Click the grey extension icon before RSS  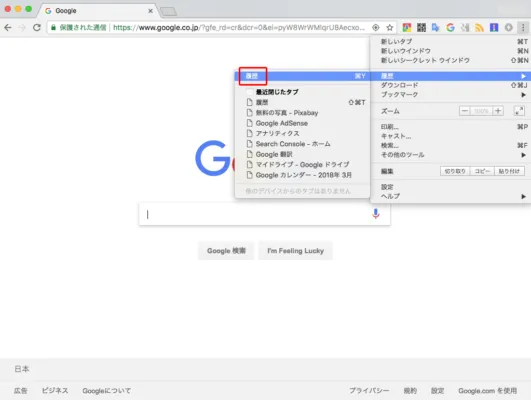(x=465, y=27)
